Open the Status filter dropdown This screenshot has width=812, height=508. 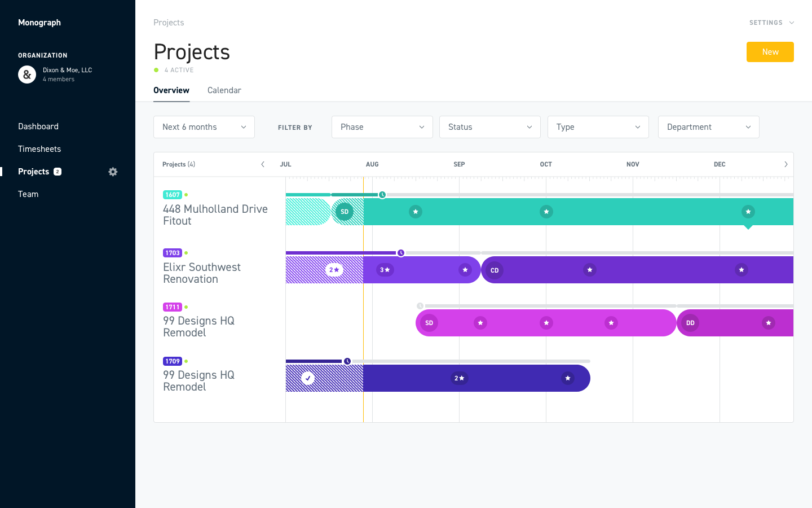[x=490, y=127]
